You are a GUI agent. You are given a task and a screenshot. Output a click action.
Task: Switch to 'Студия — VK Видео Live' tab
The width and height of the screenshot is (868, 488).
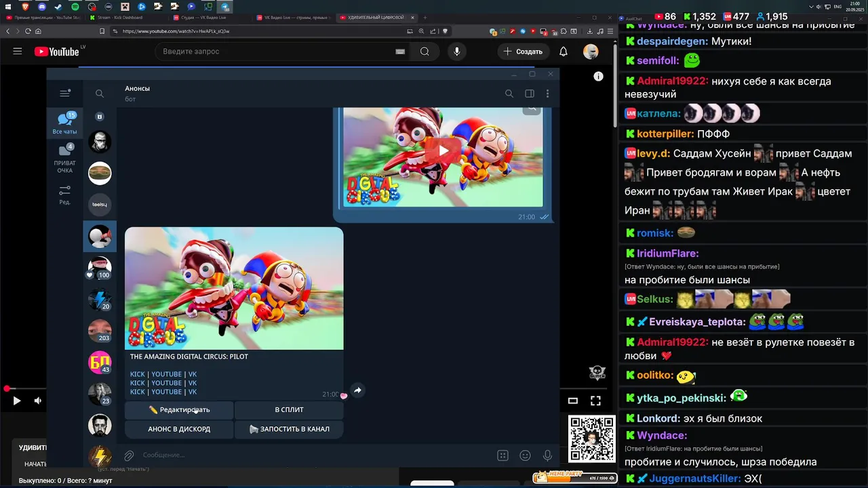pyautogui.click(x=210, y=18)
